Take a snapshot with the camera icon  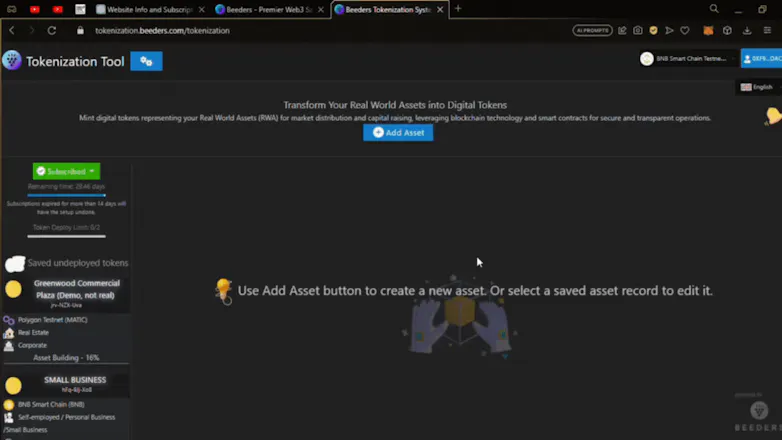tap(637, 30)
